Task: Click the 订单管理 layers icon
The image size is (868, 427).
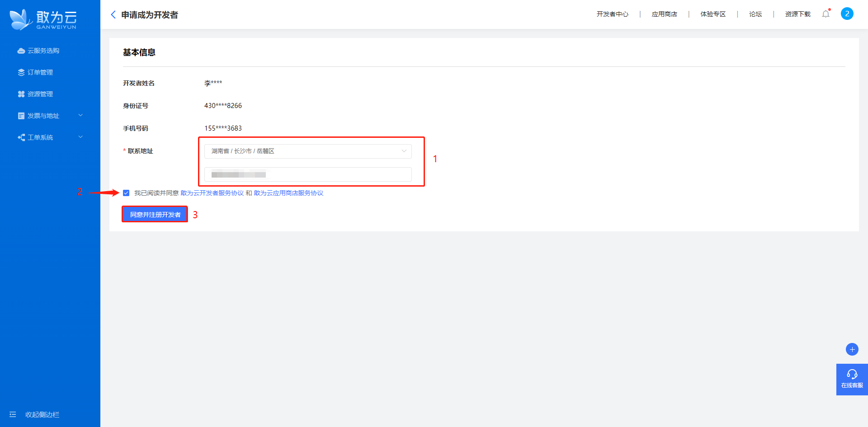Action: (x=21, y=72)
